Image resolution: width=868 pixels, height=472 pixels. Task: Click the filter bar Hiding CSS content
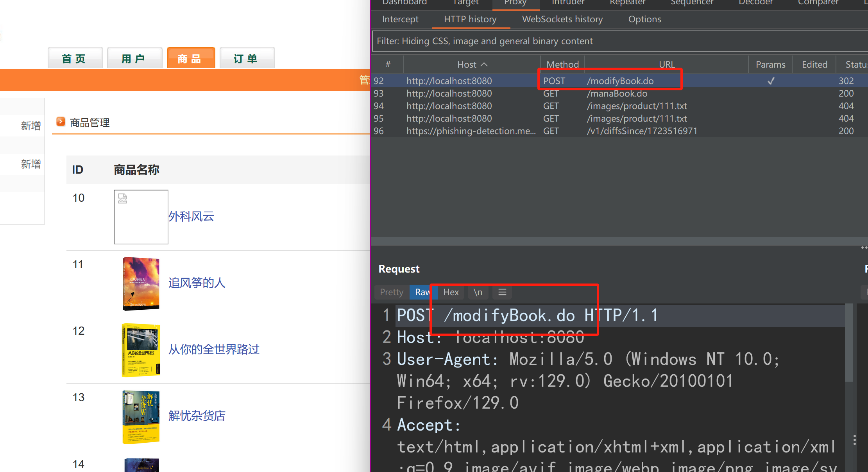(619, 41)
